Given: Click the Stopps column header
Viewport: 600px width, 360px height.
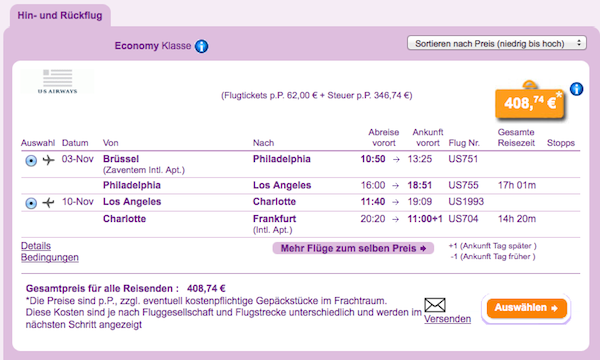Looking at the screenshot, I should 561,143.
